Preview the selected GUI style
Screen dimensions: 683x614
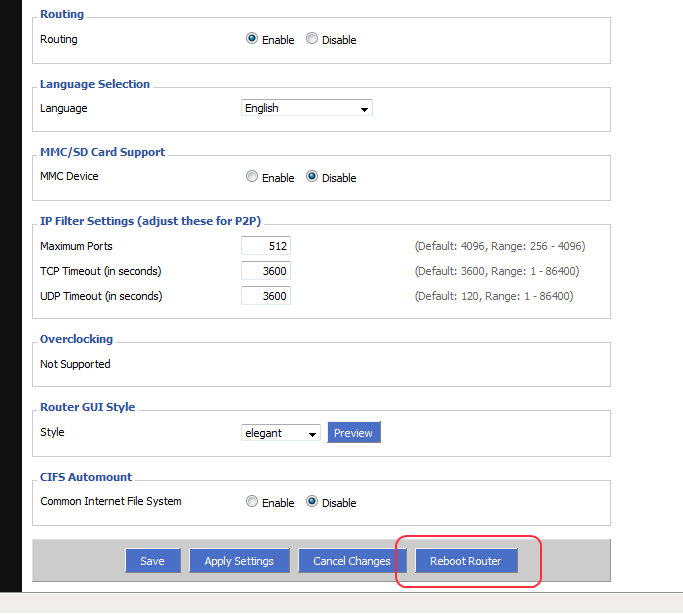[354, 432]
